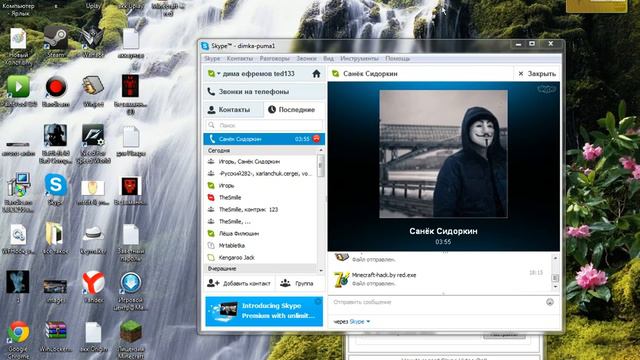Click the Добавить контакт button

(x=239, y=283)
